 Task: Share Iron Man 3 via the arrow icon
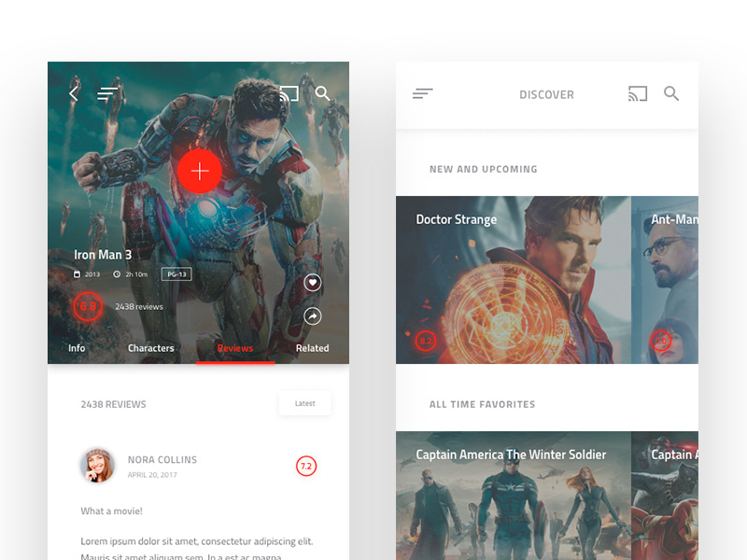(x=313, y=316)
